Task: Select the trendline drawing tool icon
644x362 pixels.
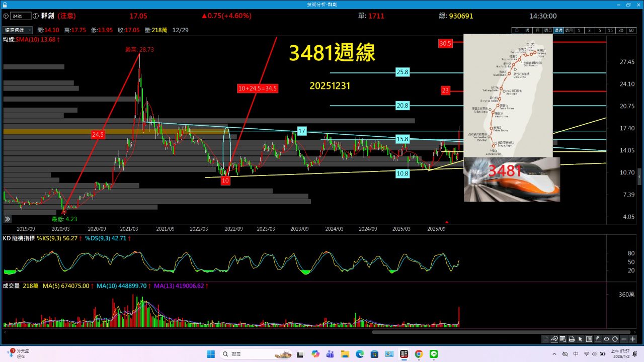Action: coord(554,339)
